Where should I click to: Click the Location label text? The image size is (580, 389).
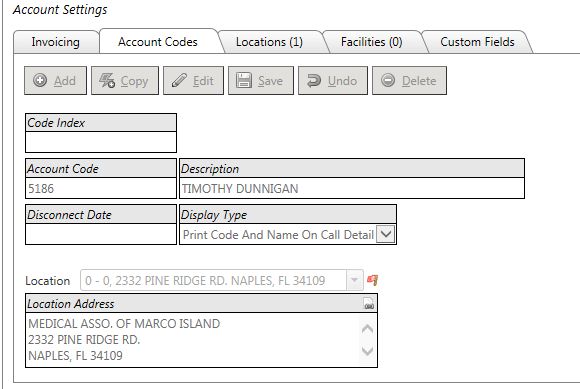click(x=48, y=281)
